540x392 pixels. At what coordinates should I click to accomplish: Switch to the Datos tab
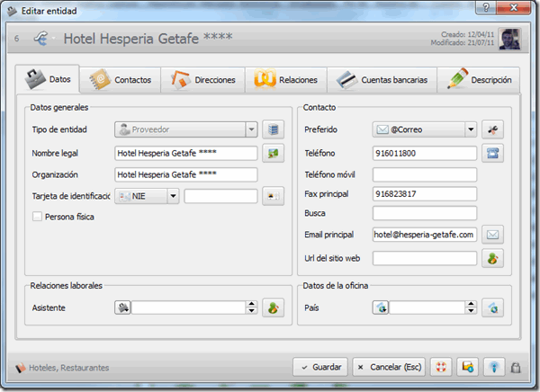click(x=48, y=79)
